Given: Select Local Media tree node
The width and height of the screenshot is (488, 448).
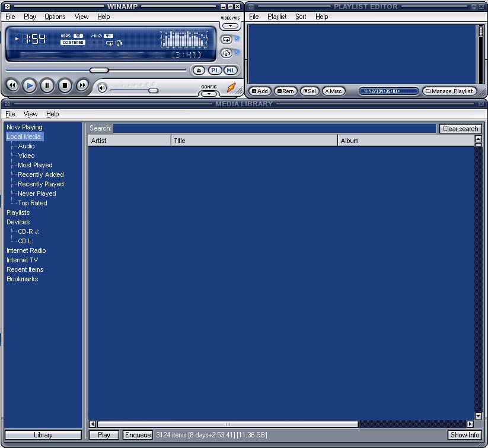Looking at the screenshot, I should point(24,136).
